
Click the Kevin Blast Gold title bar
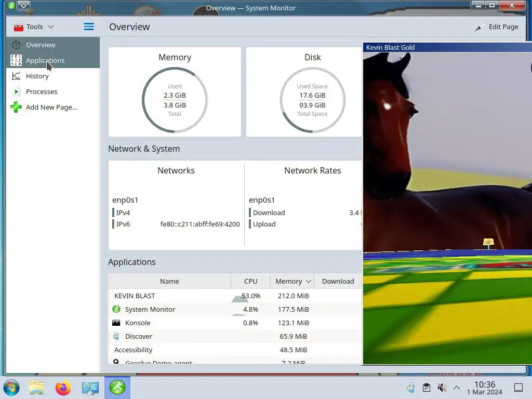coord(447,47)
